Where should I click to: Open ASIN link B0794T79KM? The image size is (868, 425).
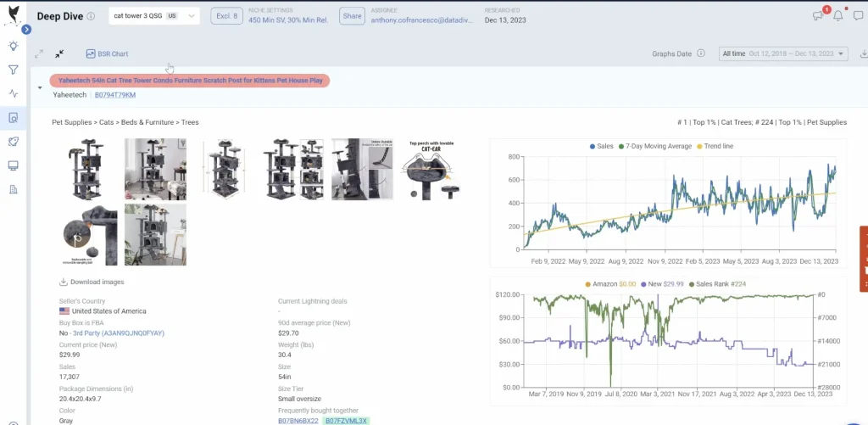coord(114,95)
